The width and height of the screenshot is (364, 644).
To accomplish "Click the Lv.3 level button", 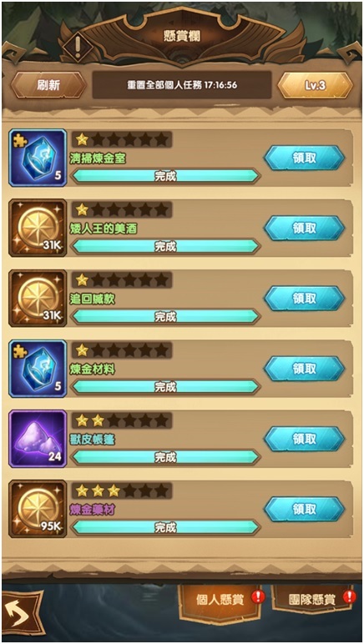I will coord(315,85).
